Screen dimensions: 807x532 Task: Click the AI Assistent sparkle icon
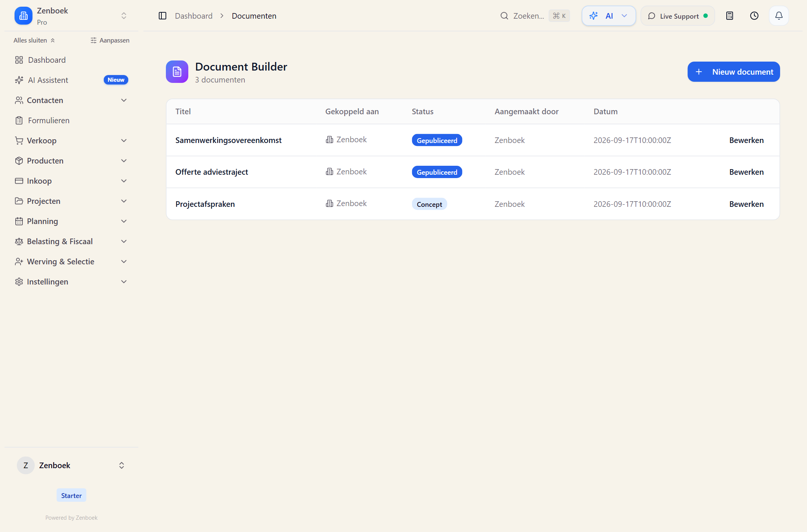pos(19,80)
